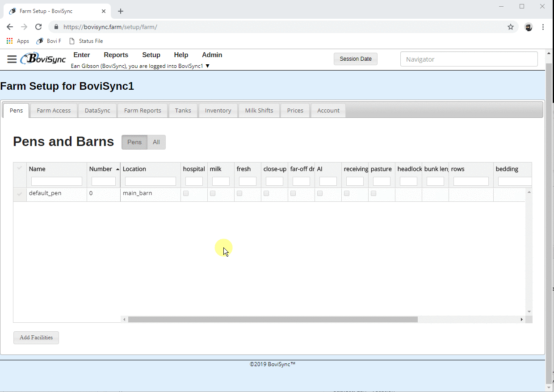Go back with the browser back arrow
The width and height of the screenshot is (554, 392).
pyautogui.click(x=10, y=27)
